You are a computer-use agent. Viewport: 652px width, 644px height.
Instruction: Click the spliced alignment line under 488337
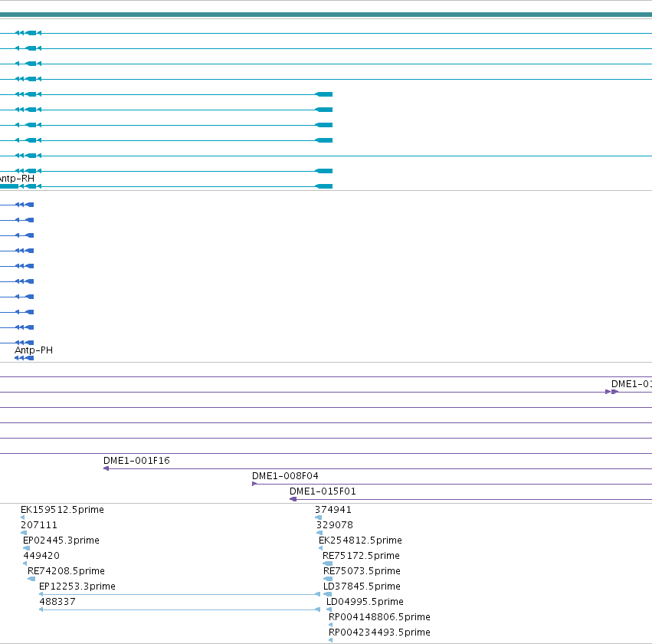click(179, 610)
